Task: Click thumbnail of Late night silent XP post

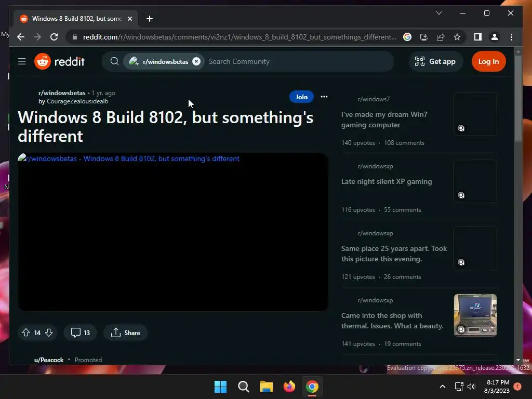Action: 475,181
